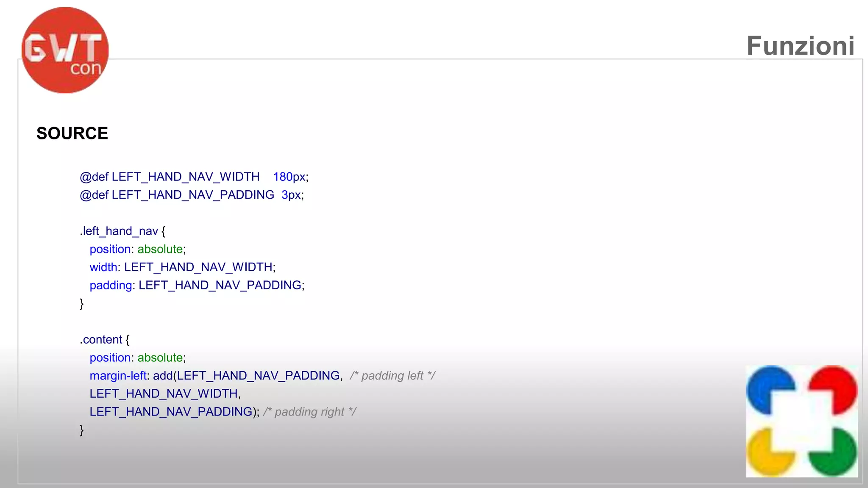Click '@def LEFT_HAND_NAV_PADDING' definition

click(177, 195)
